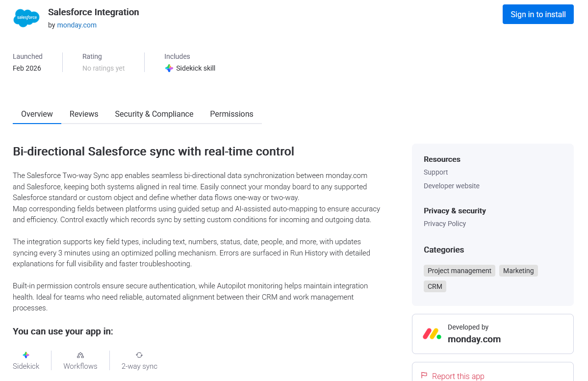Click the CRM category tag
The width and height of the screenshot is (588, 381).
(x=435, y=286)
